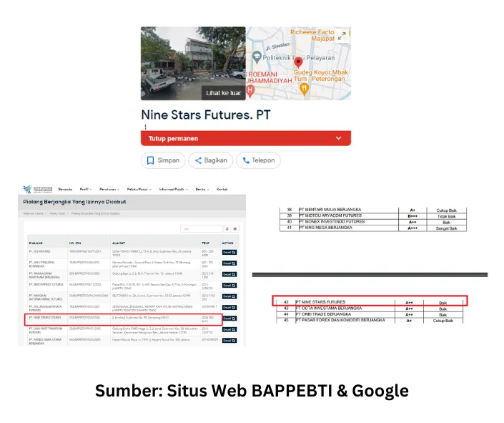Click PT MENTARI MULIA BERJANGKA row
The width and height of the screenshot is (504, 423).
pos(373,210)
